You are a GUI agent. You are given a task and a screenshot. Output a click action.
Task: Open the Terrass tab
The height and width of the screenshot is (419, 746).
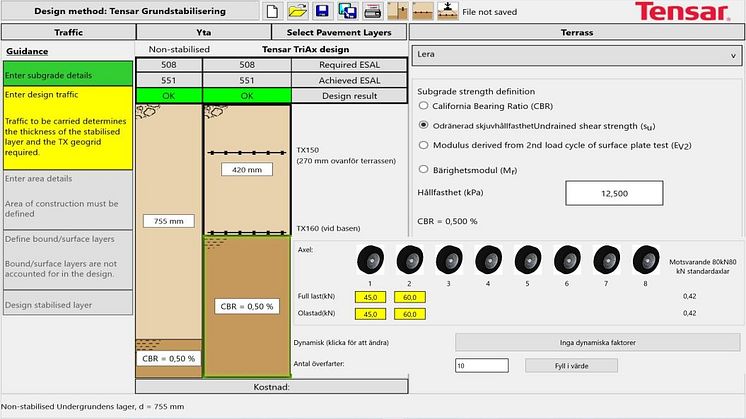pyautogui.click(x=577, y=32)
